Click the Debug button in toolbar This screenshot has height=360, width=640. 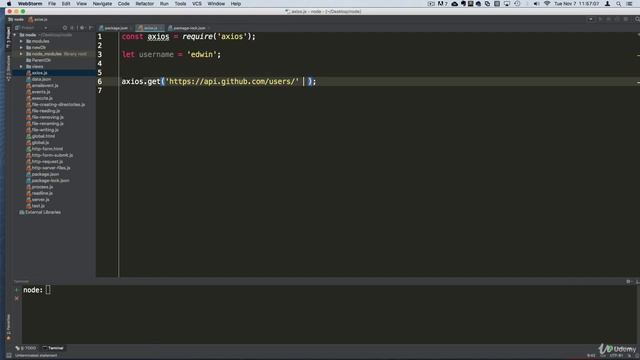point(608,19)
